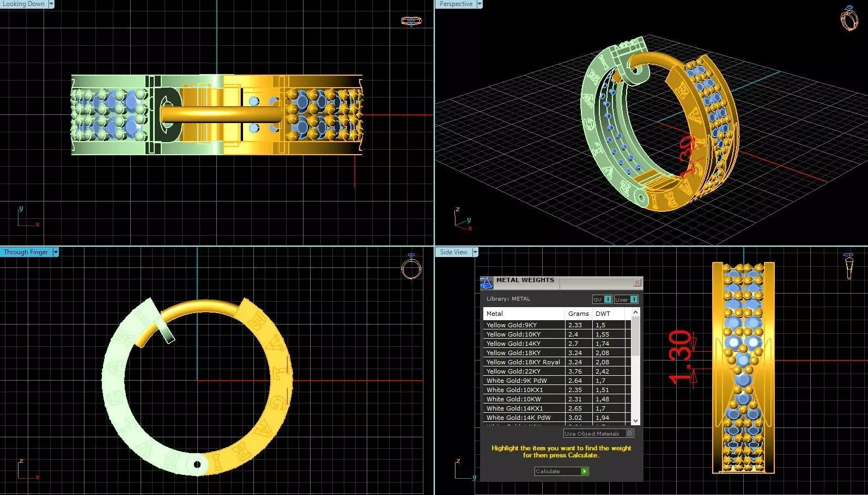Screen dimensions: 868x495
Task: Click the ring orientation icon in Looking Down view
Action: (411, 21)
